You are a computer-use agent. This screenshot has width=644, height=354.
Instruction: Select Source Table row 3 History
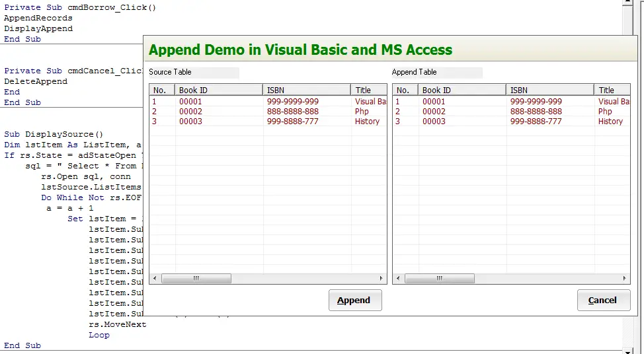tap(268, 121)
